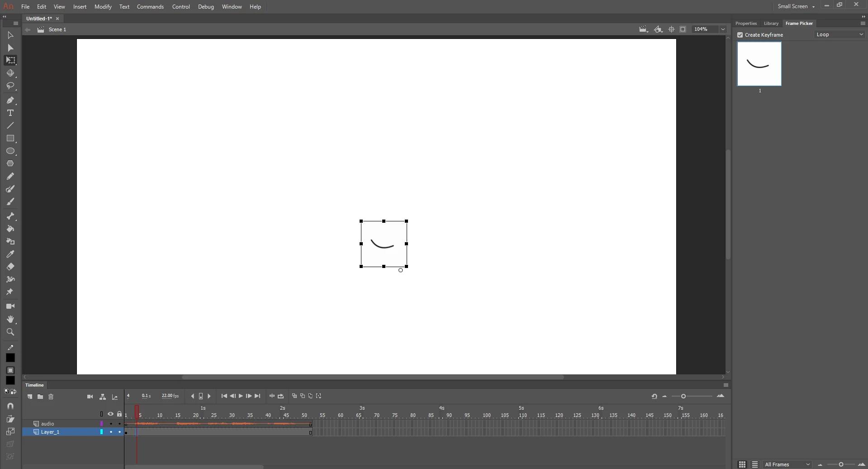Open the stage zoom percentage dropdown
This screenshot has width=868, height=469.
coord(723,29)
